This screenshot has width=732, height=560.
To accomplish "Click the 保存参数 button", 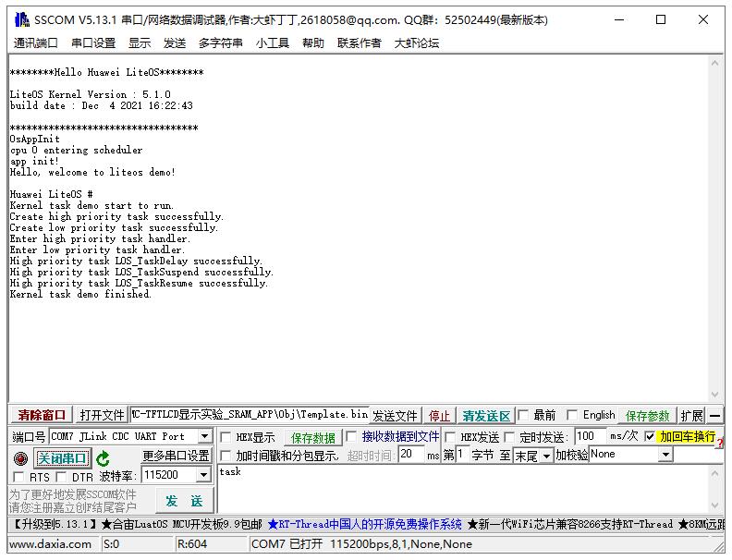I will pyautogui.click(x=648, y=415).
